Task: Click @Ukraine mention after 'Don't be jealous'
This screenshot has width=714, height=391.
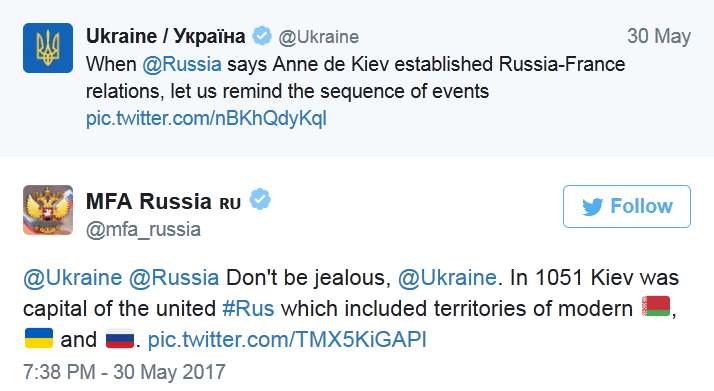Action: click(x=447, y=278)
